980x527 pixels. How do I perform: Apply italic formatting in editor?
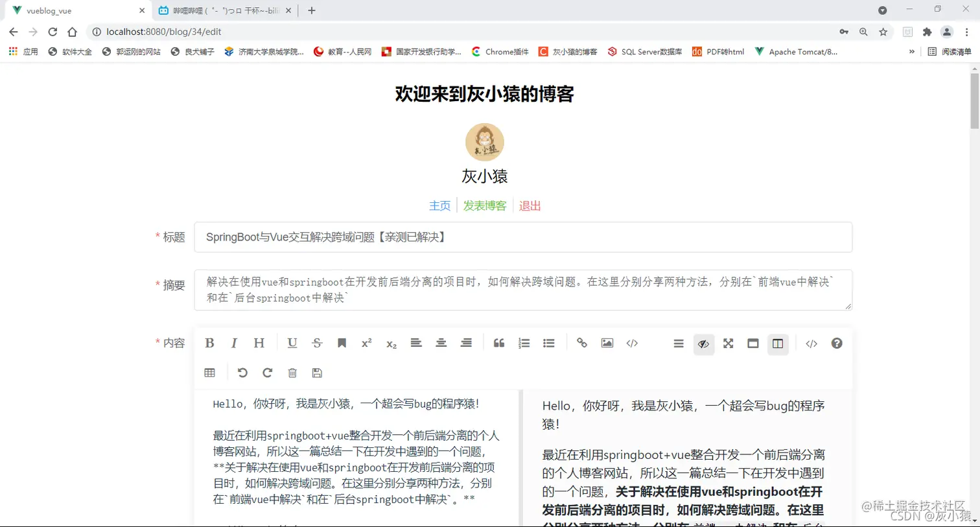click(x=234, y=343)
